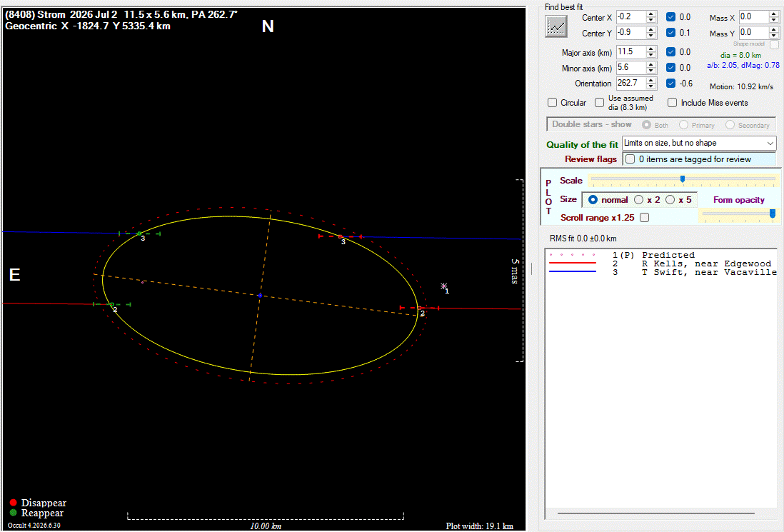Increase Orientation with up arrow
The image size is (784, 532).
[651, 80]
